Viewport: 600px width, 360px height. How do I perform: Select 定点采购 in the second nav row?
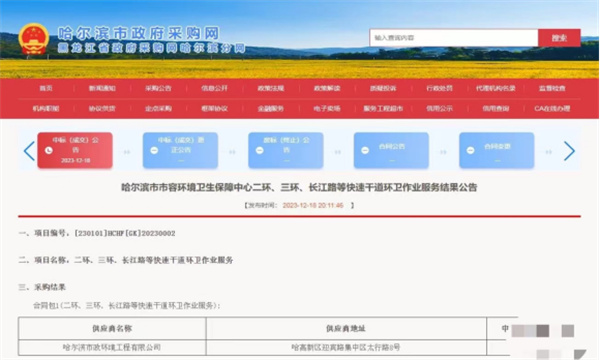pyautogui.click(x=158, y=109)
